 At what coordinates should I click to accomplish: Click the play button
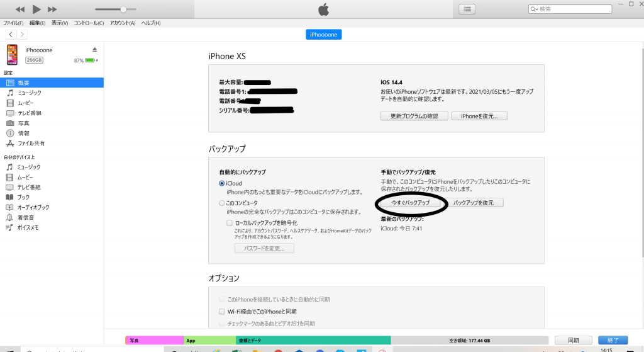coord(36,9)
